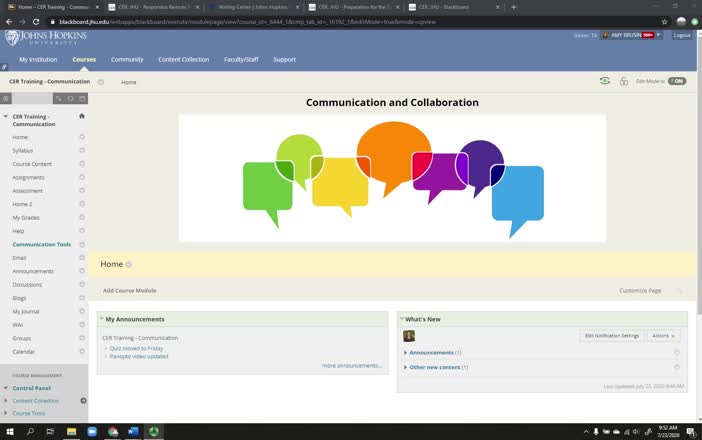Select the Courses tab

pos(84,59)
